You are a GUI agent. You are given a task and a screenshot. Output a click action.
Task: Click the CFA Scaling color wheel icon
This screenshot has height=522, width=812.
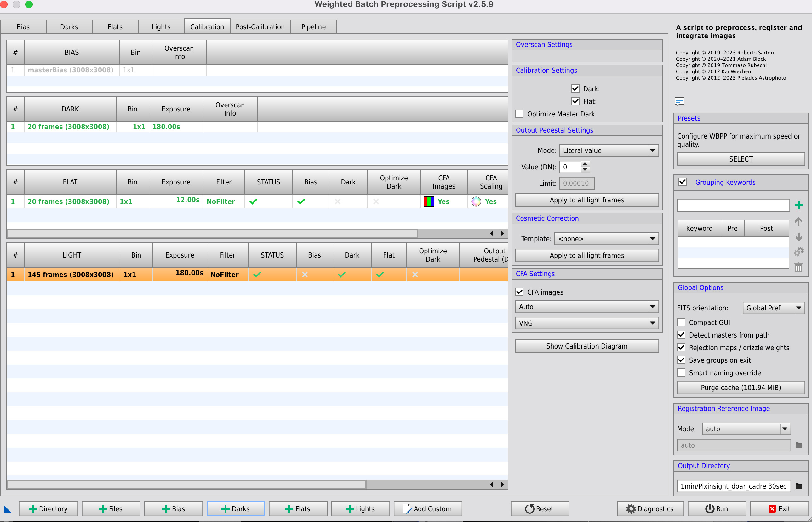click(476, 201)
